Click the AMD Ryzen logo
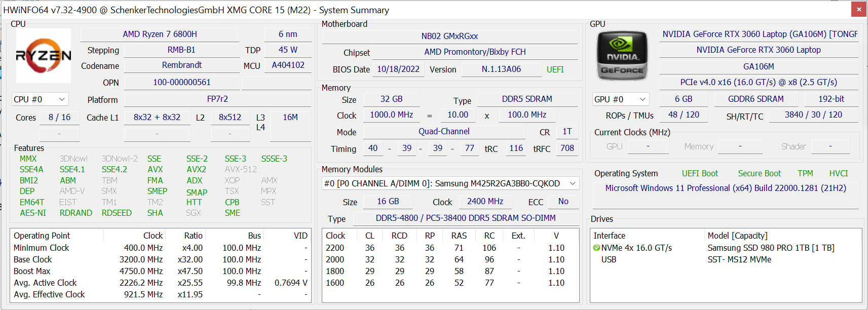868x310 pixels. (44, 56)
